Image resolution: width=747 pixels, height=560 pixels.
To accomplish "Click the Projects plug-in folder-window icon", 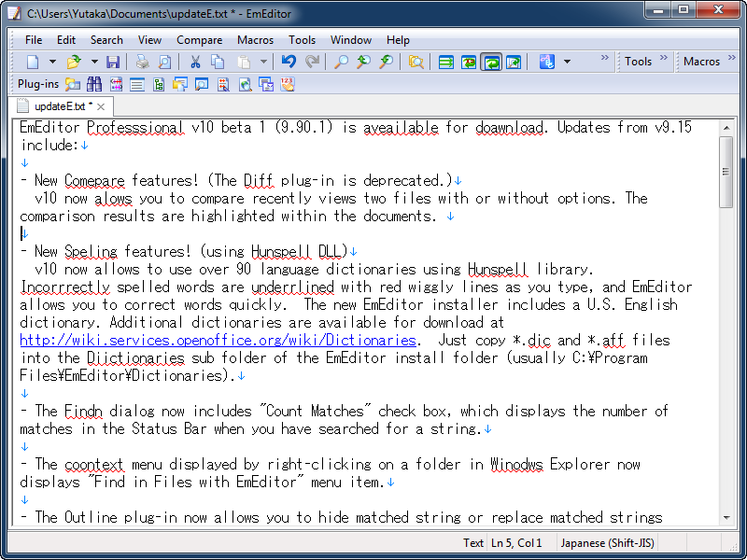I will pyautogui.click(x=180, y=84).
